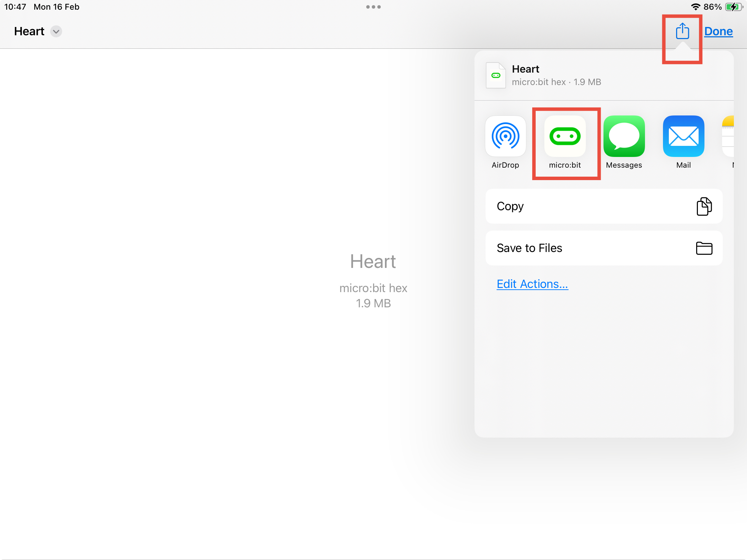Tap the share icon in toolbar

[x=682, y=31]
